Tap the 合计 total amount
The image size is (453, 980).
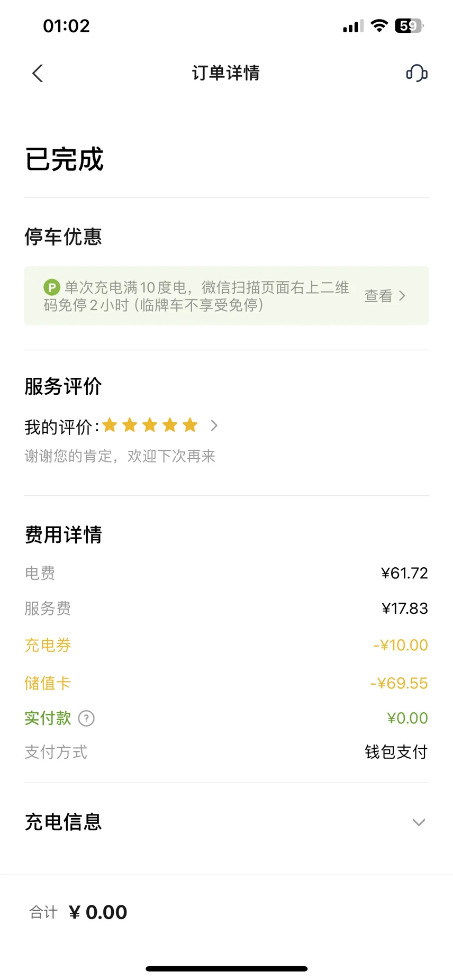(x=98, y=912)
